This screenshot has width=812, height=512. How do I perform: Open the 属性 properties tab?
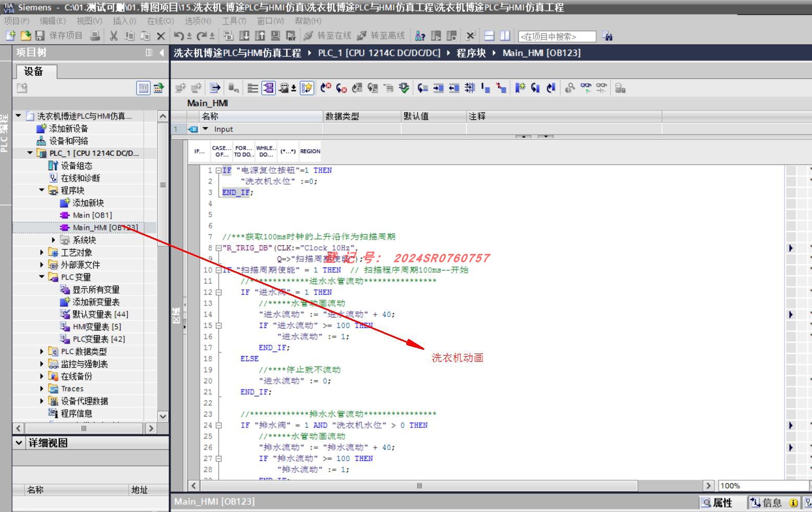pyautogui.click(x=717, y=503)
